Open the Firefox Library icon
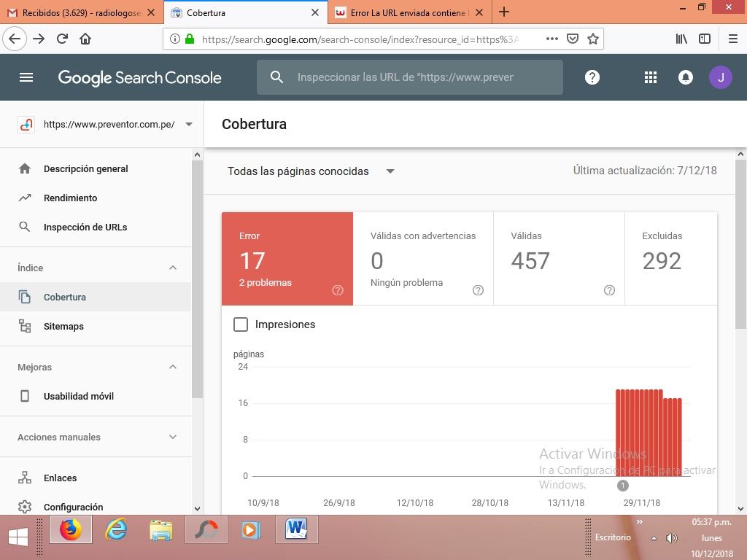747x560 pixels. pyautogui.click(x=681, y=39)
